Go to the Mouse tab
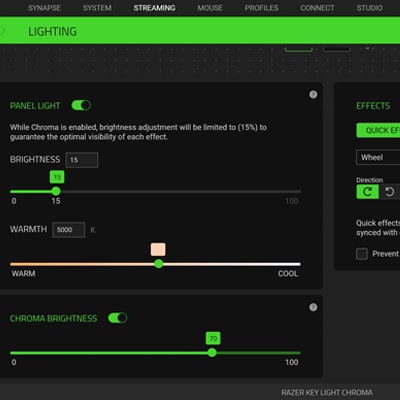This screenshot has width=400, height=400. click(x=210, y=8)
